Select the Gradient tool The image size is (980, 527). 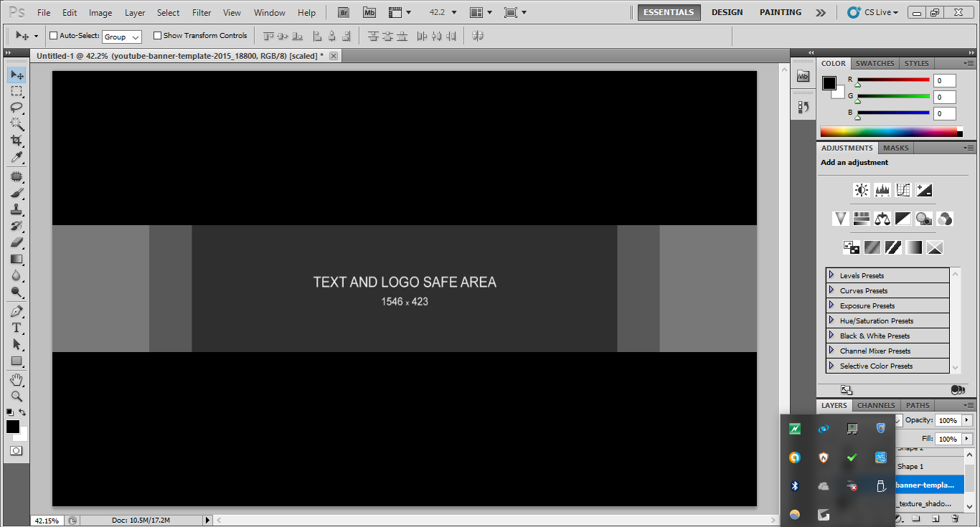pos(17,259)
